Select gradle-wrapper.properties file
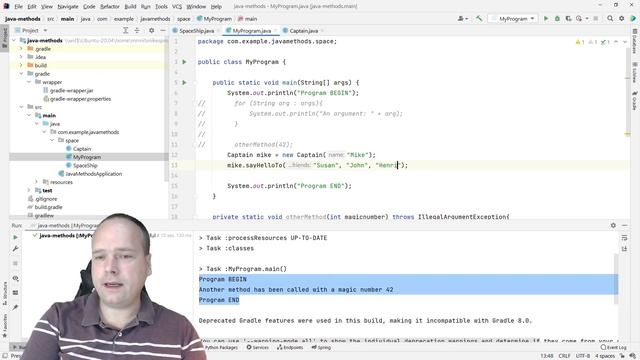 [80, 99]
